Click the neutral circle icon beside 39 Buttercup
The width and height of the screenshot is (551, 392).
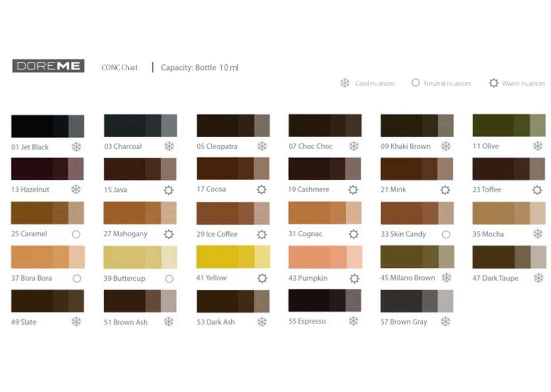(x=169, y=278)
